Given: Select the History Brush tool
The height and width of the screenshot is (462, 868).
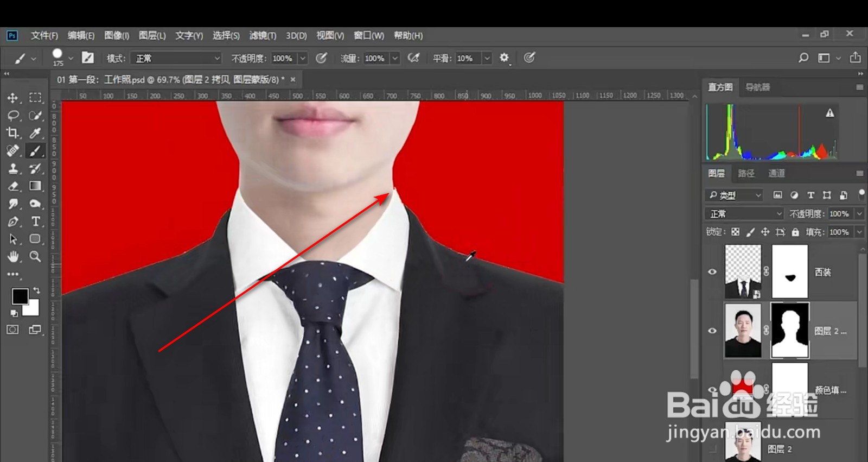Looking at the screenshot, I should click(35, 168).
